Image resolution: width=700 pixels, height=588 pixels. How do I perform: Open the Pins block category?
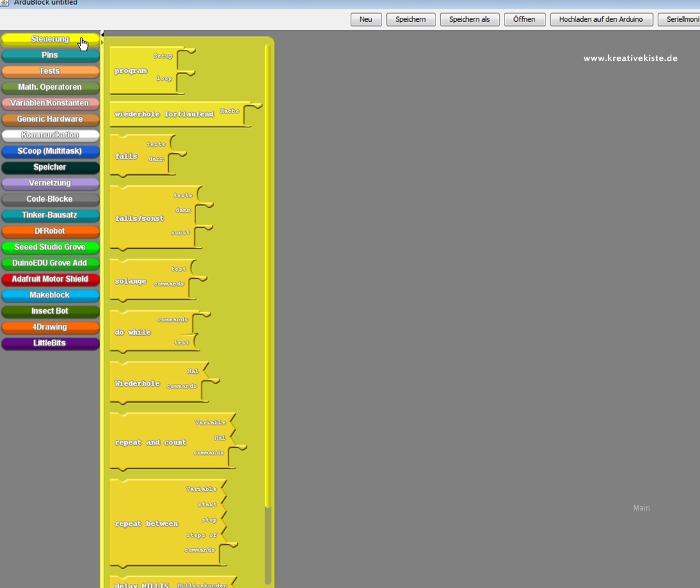pos(50,55)
